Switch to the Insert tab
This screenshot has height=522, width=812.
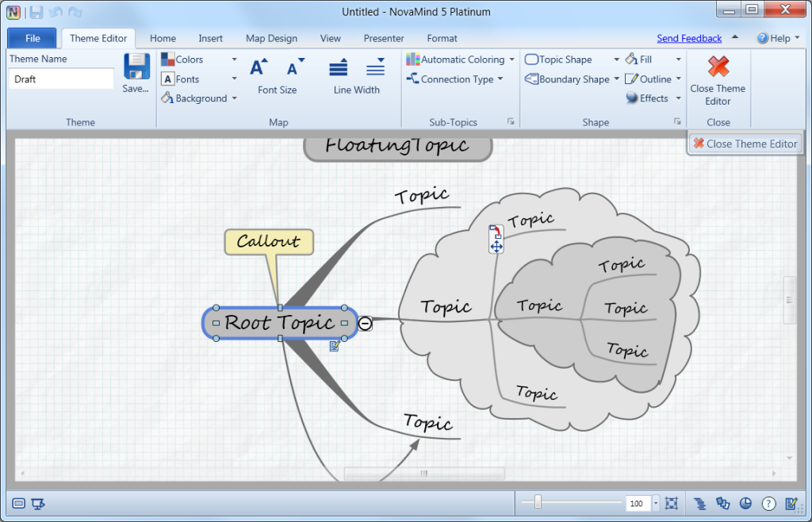point(210,38)
